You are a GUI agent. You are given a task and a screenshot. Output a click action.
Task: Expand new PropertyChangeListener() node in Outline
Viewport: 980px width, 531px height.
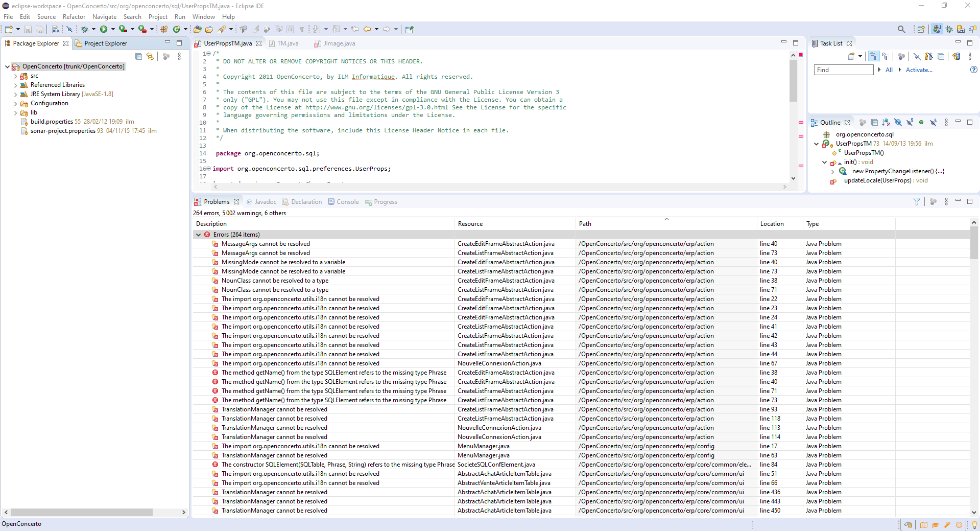point(832,172)
